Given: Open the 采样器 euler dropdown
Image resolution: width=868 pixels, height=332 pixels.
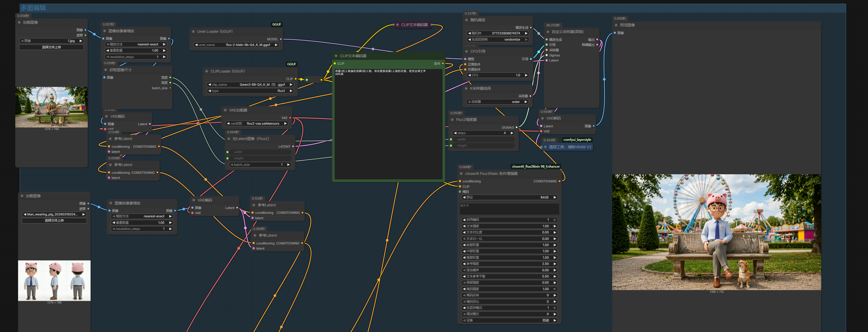Looking at the screenshot, I should (497, 102).
